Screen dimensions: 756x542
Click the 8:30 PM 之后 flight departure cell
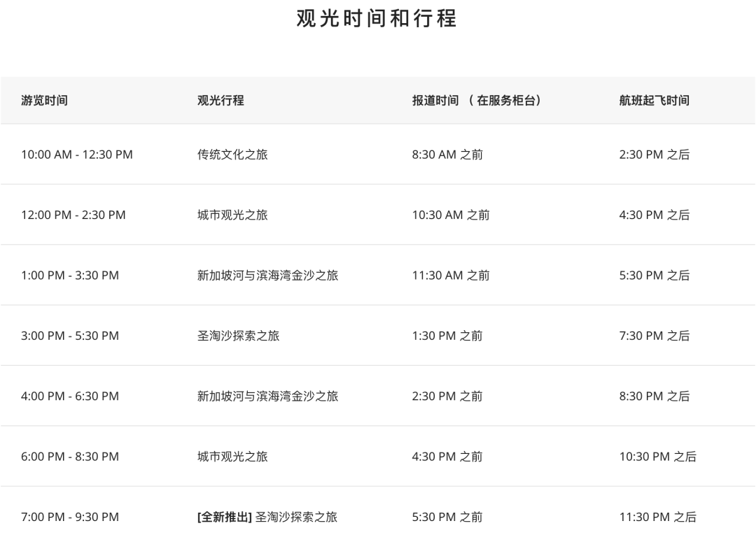point(654,396)
